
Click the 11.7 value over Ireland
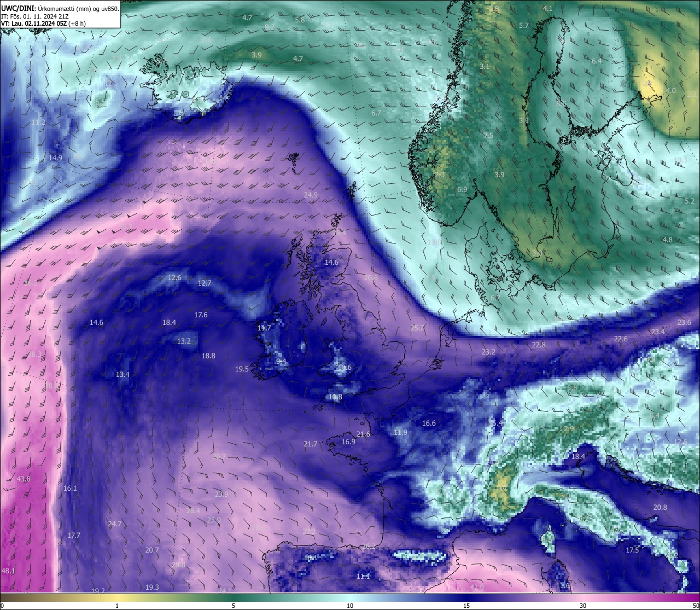[264, 328]
